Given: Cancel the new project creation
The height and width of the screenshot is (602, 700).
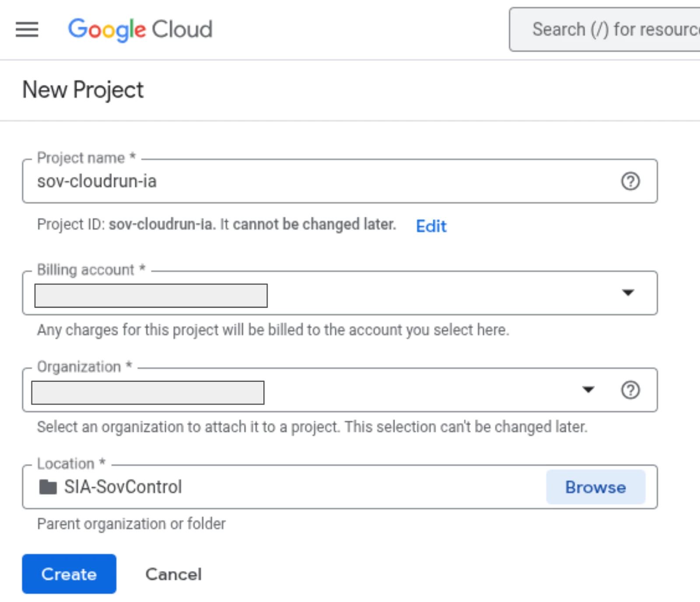Looking at the screenshot, I should point(173,574).
